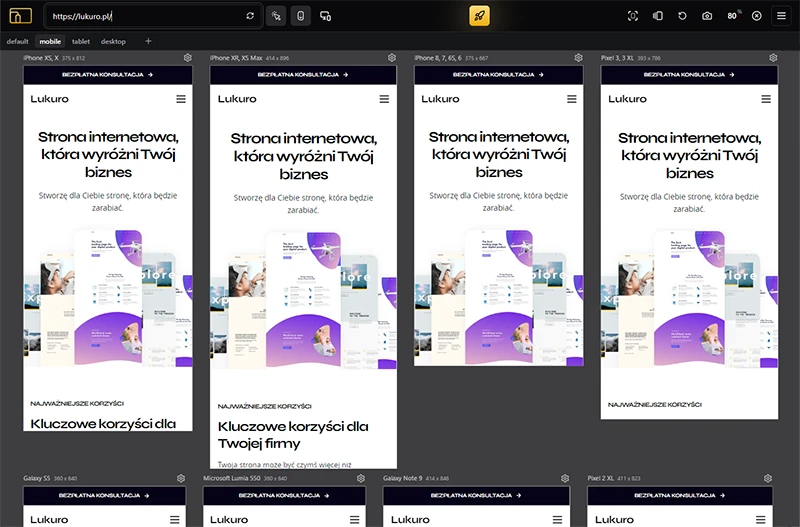
Task: Open settings gear for Pixel 3, 3 XL
Action: pos(772,58)
